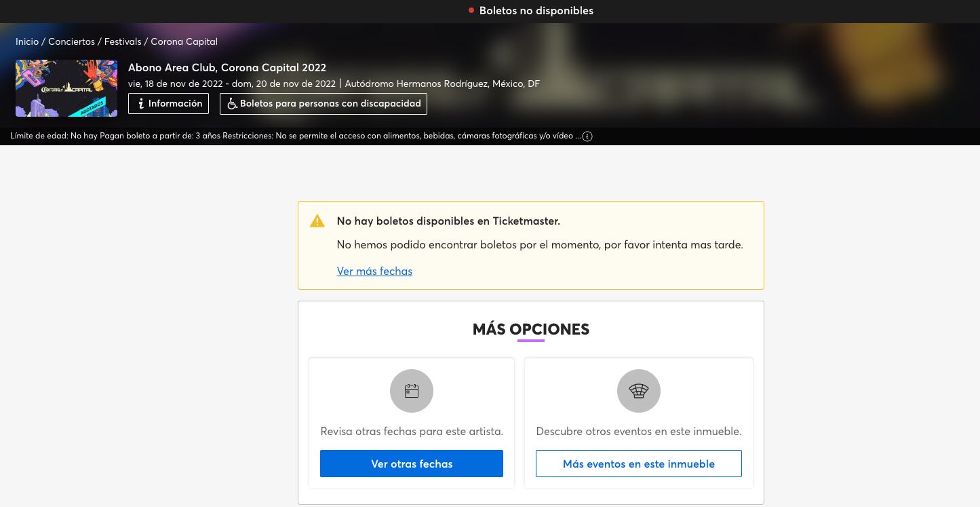Click the venue seating icon
Image resolution: width=980 pixels, height=507 pixels.
click(x=639, y=391)
